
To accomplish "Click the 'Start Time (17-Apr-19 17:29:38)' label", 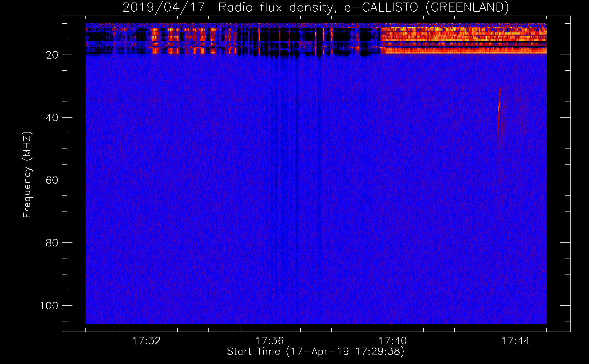I will tap(316, 352).
